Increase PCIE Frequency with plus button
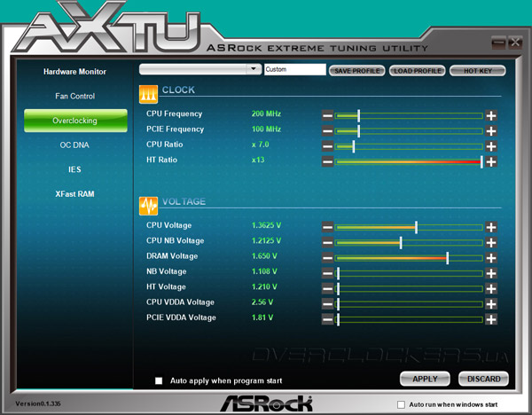Viewport: 532px width, 415px height. tap(491, 131)
